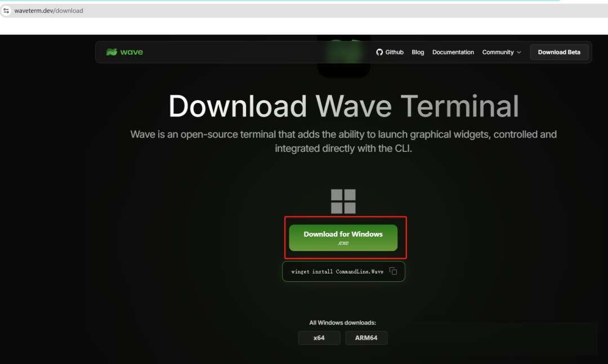
Task: Expand the Community dropdown chevron
Action: click(519, 52)
